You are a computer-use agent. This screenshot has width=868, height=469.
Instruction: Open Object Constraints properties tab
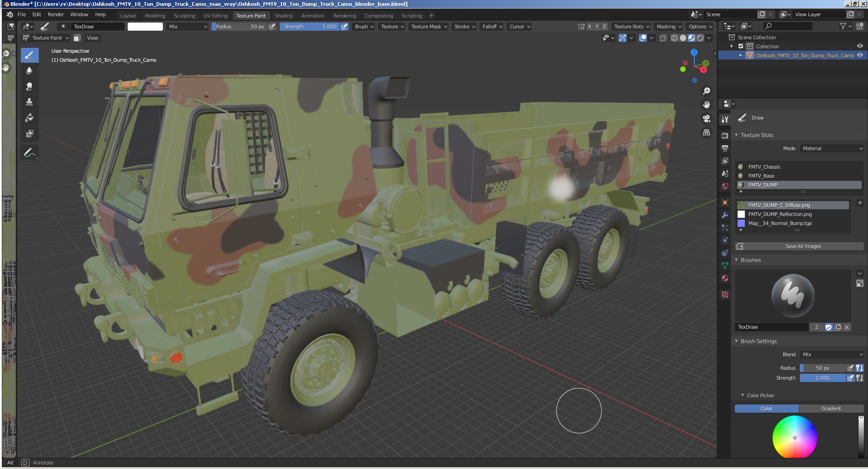click(x=725, y=253)
